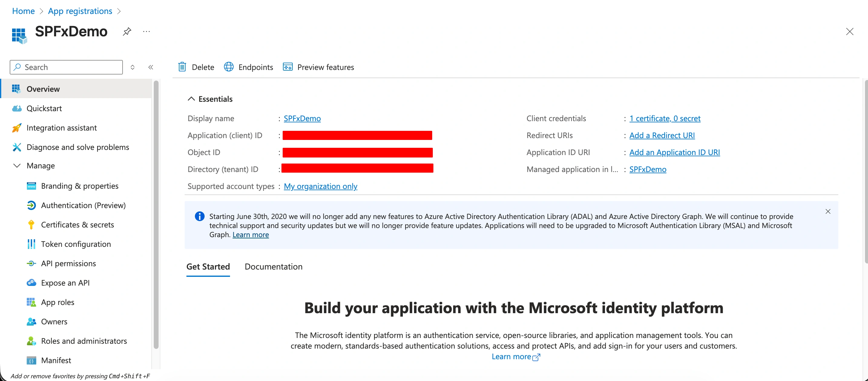Close the SPFxDemo blade

point(850,32)
